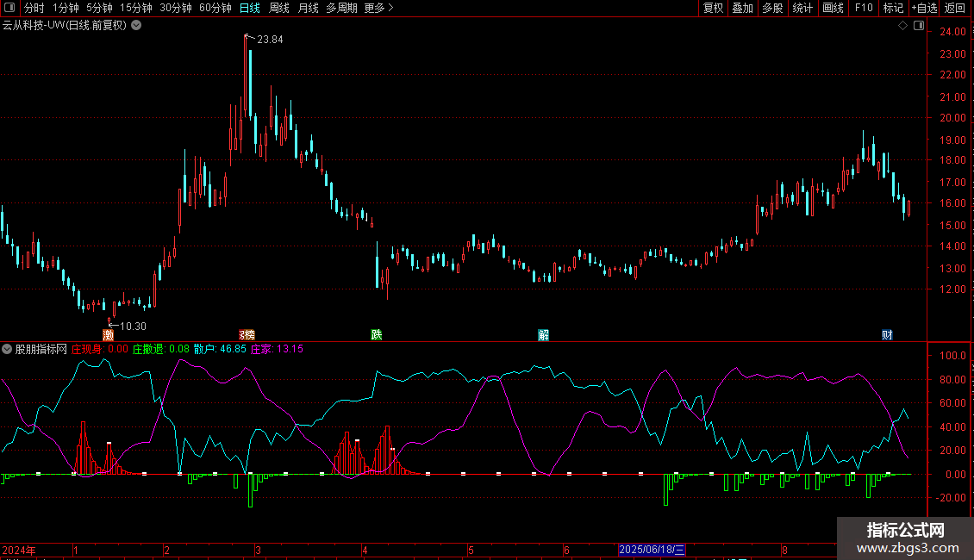Open the 复权 adjustment menu
Screen dimensions: 974x560
point(713,8)
